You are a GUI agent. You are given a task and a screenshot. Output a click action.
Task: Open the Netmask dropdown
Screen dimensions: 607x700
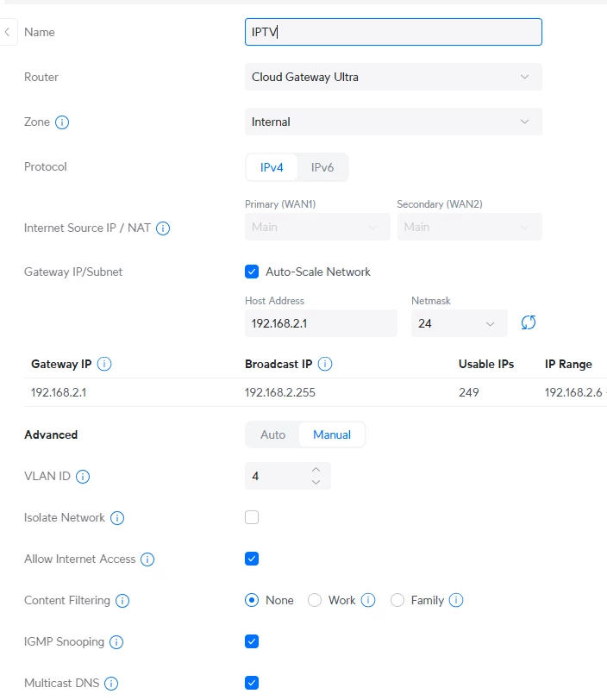[x=457, y=323]
